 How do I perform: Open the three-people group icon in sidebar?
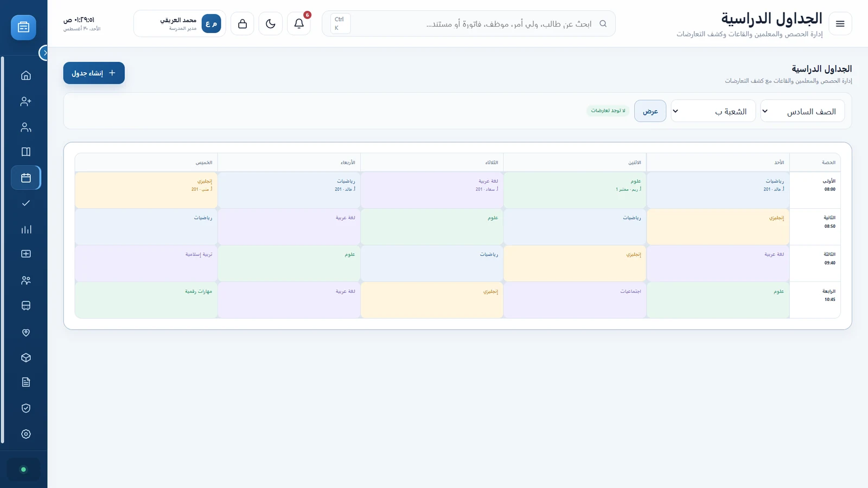[x=25, y=280]
